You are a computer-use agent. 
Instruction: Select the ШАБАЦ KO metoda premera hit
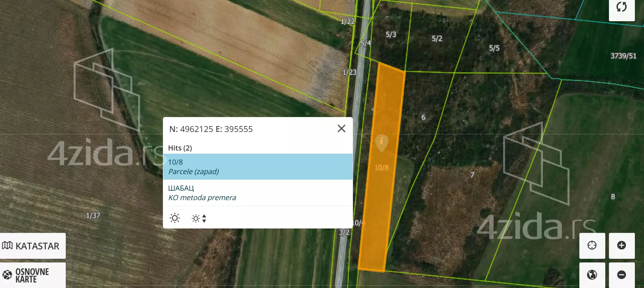tap(258, 193)
